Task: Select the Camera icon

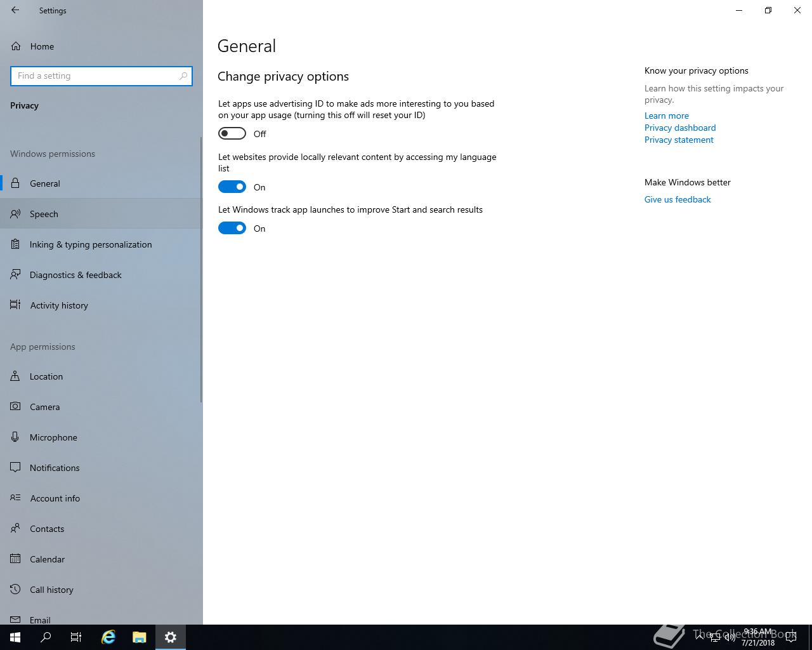Action: click(15, 407)
